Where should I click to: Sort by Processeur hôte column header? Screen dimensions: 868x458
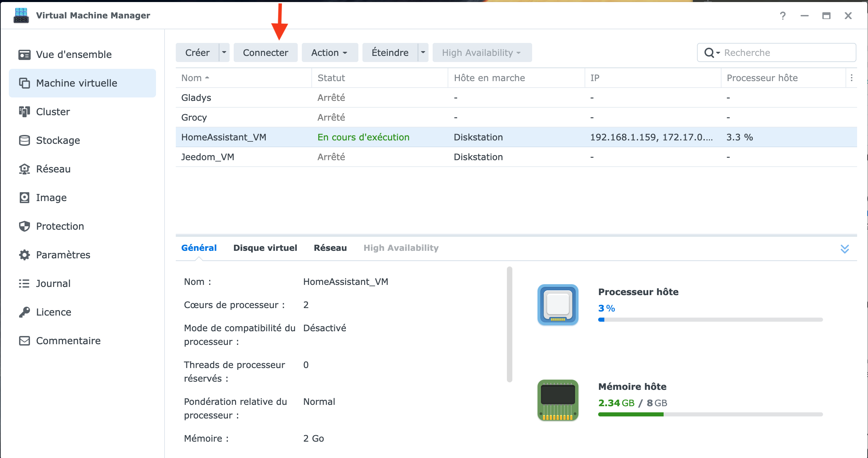tap(783, 78)
